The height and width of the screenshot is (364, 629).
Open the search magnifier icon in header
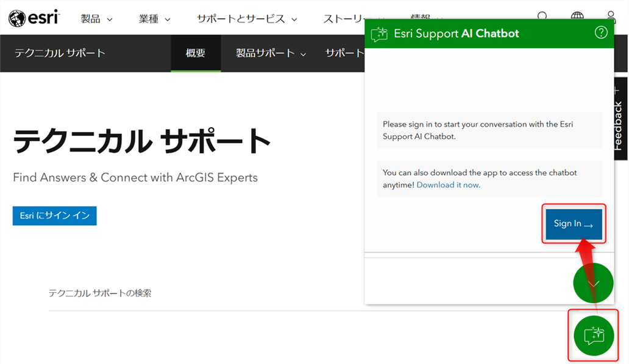point(542,16)
